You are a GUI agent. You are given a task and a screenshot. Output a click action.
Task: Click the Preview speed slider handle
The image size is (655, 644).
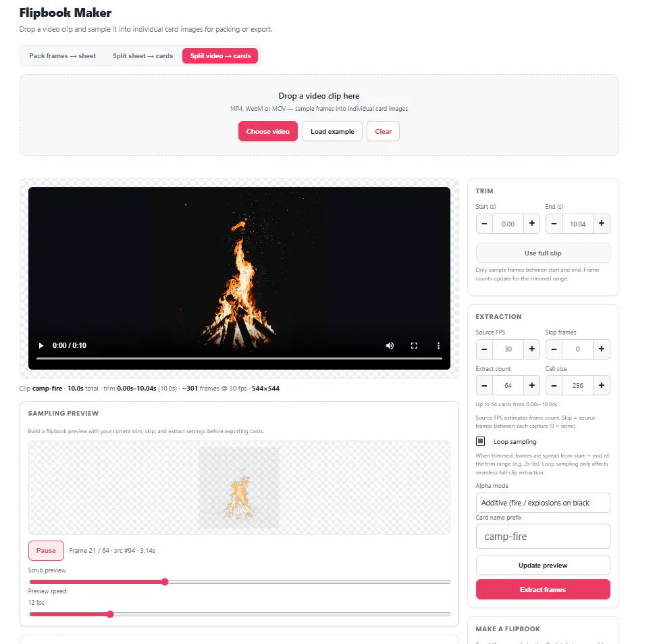tap(110, 614)
